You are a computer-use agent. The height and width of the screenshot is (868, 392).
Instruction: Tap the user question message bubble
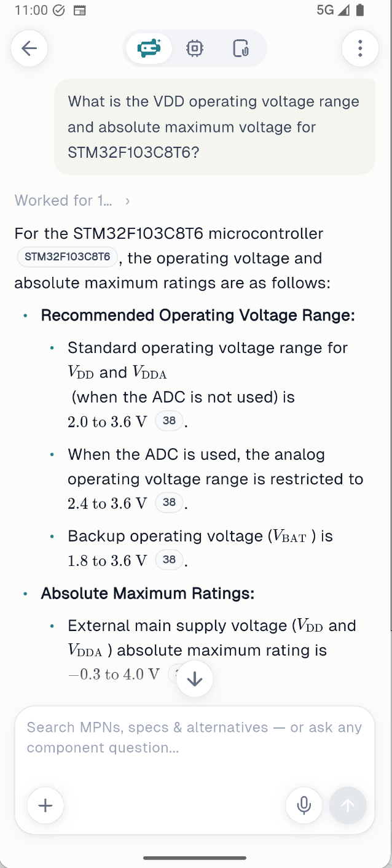click(214, 126)
